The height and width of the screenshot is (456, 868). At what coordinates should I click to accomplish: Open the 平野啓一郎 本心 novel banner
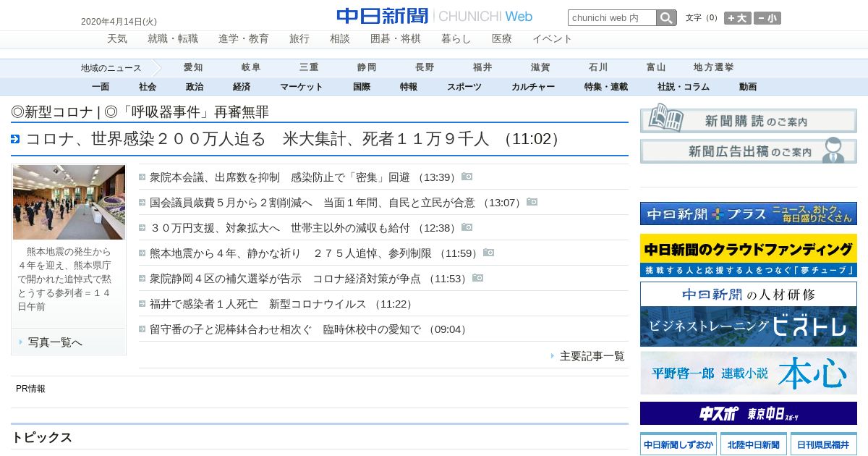click(x=749, y=373)
